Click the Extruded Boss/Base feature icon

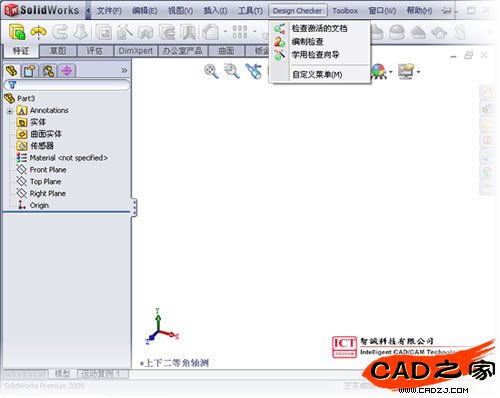[17, 32]
